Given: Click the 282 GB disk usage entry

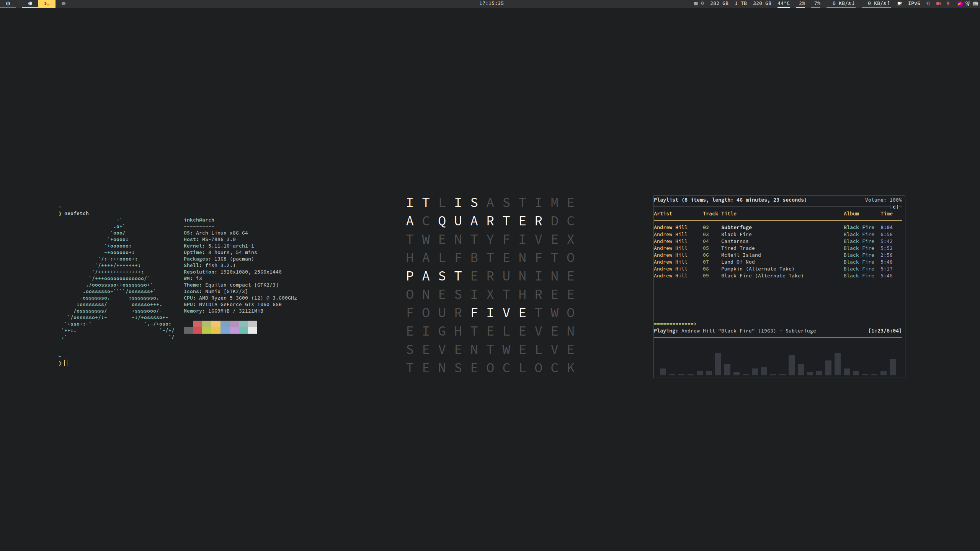Looking at the screenshot, I should click(719, 3).
